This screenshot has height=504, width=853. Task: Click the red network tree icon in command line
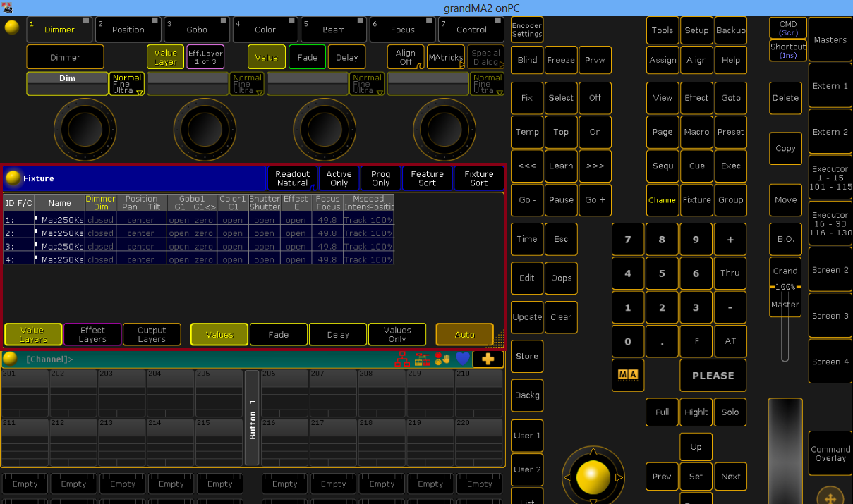tap(402, 359)
